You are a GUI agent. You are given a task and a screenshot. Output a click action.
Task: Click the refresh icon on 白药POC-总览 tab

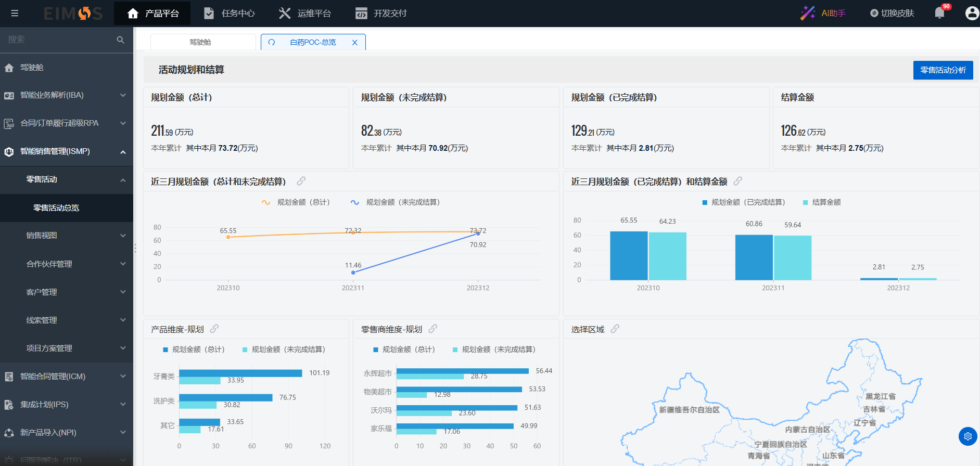point(272,42)
